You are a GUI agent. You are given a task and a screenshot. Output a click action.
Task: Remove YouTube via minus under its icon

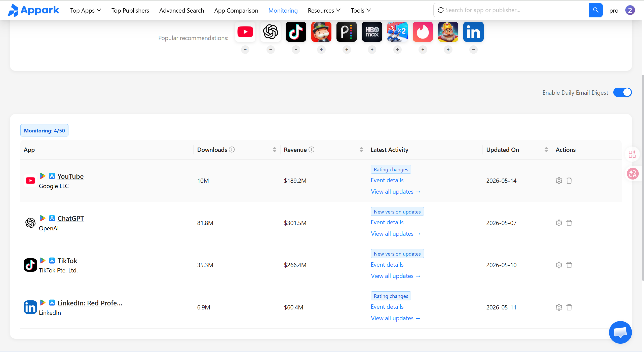tap(245, 50)
